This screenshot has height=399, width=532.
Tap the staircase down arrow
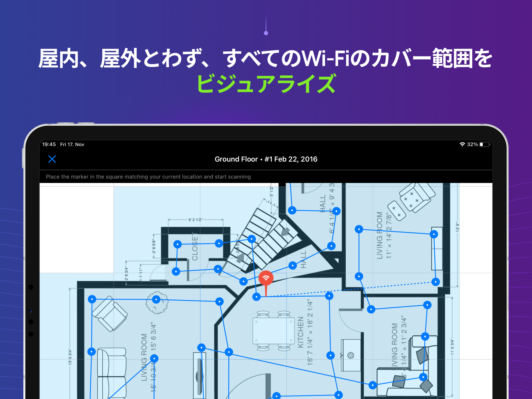pos(285,232)
